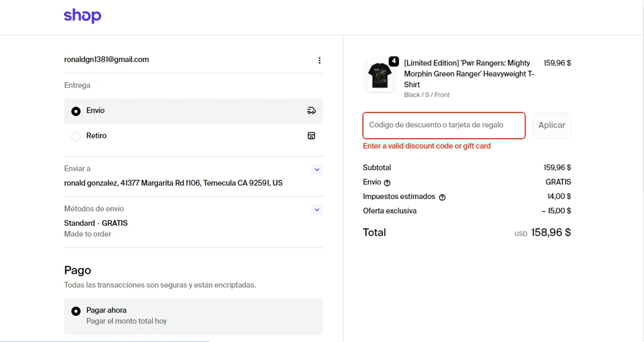Click the shipping address text line
This screenshot has height=342, width=644.
tap(173, 183)
